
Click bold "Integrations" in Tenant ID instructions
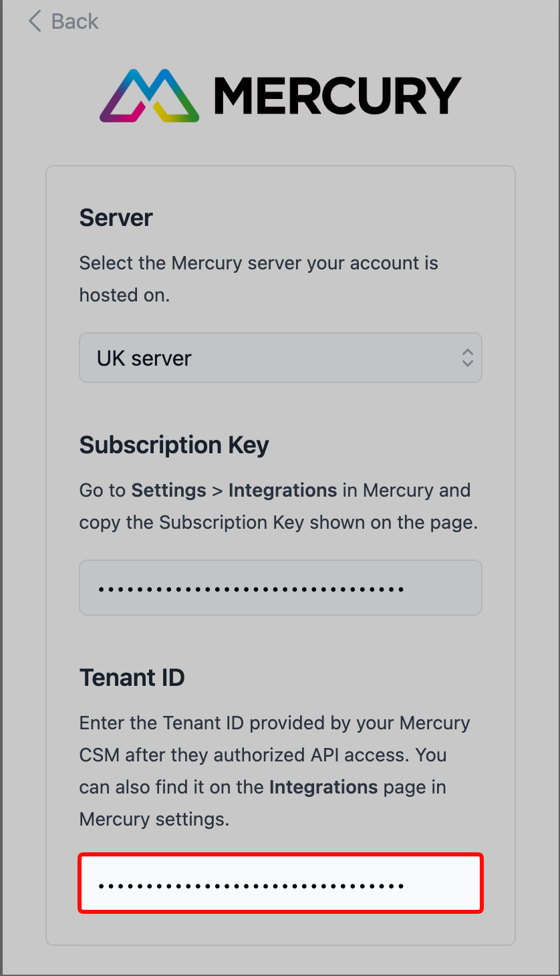pyautogui.click(x=323, y=787)
